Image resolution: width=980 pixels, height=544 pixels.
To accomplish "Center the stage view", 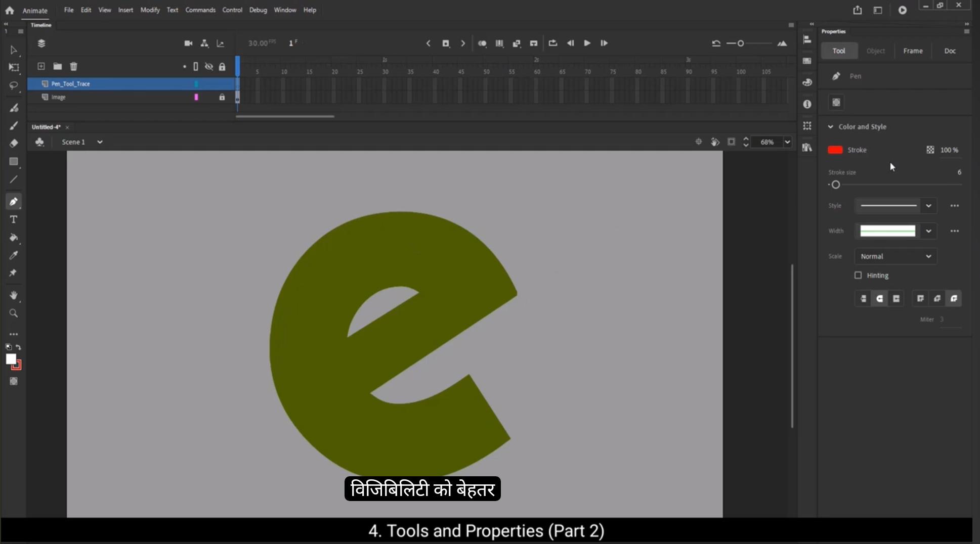I will (698, 142).
